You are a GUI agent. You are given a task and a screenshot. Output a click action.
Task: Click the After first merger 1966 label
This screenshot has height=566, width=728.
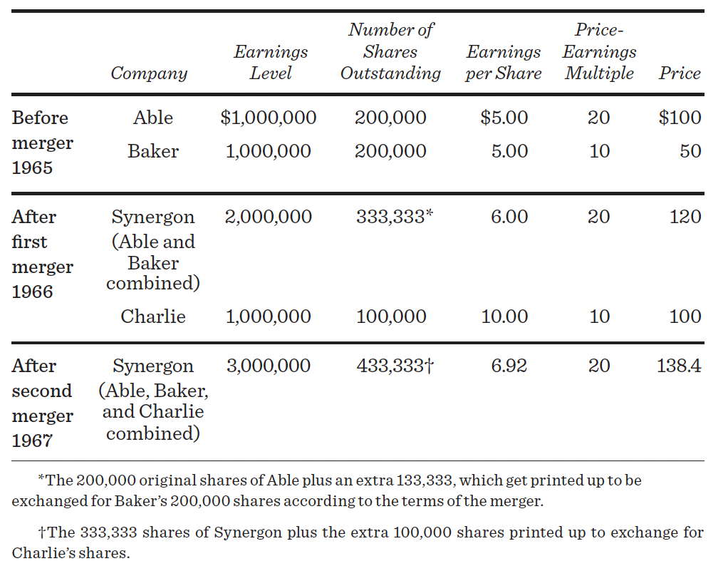pyautogui.click(x=42, y=254)
